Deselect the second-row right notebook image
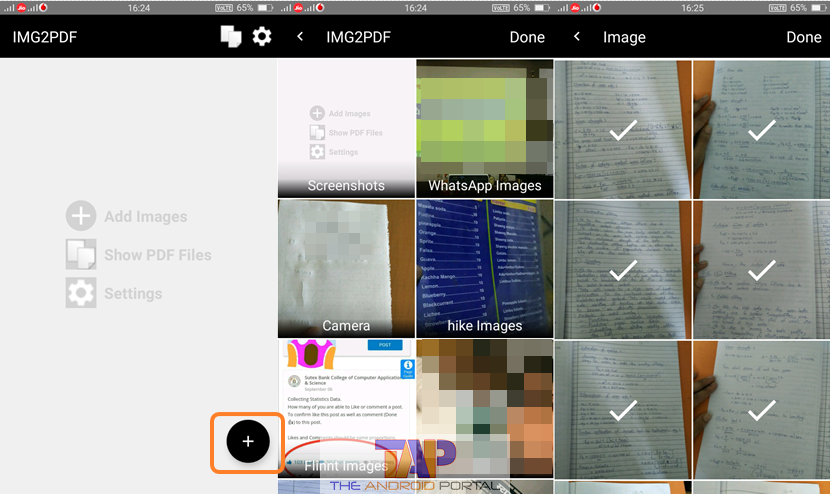The width and height of the screenshot is (830, 494). tap(762, 270)
